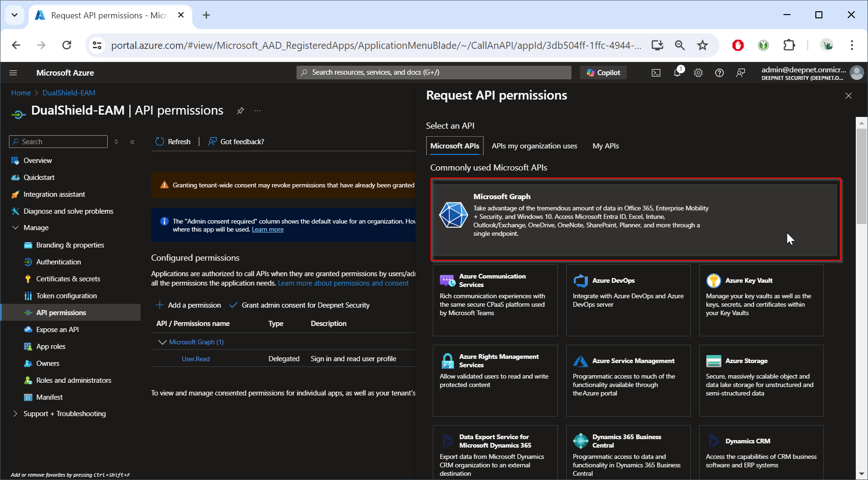Select the Microsoft Graph API tile

tap(635, 219)
